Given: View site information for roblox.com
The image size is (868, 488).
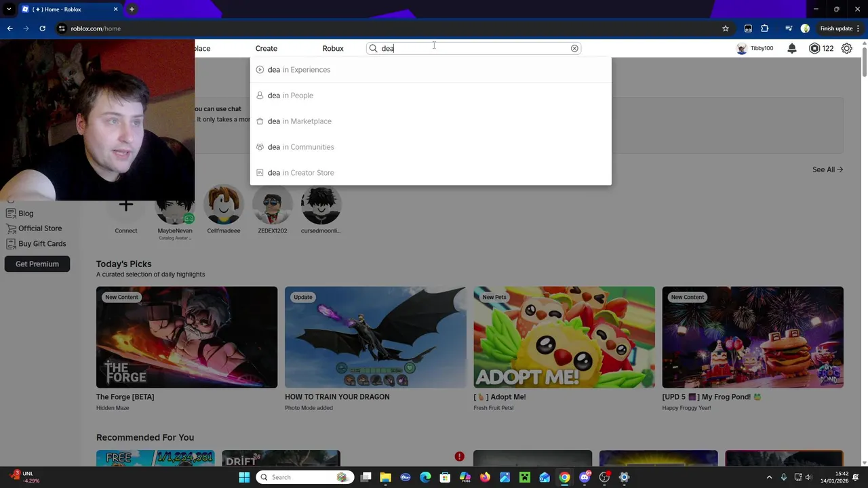Looking at the screenshot, I should click(x=62, y=28).
